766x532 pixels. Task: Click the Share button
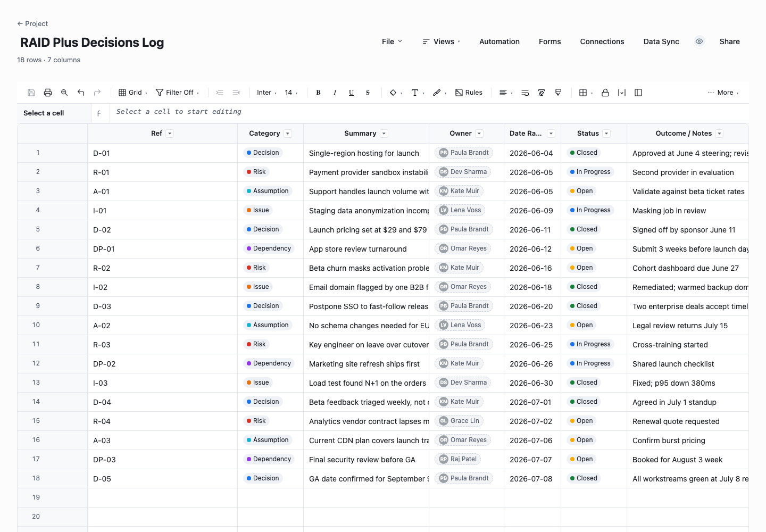730,41
